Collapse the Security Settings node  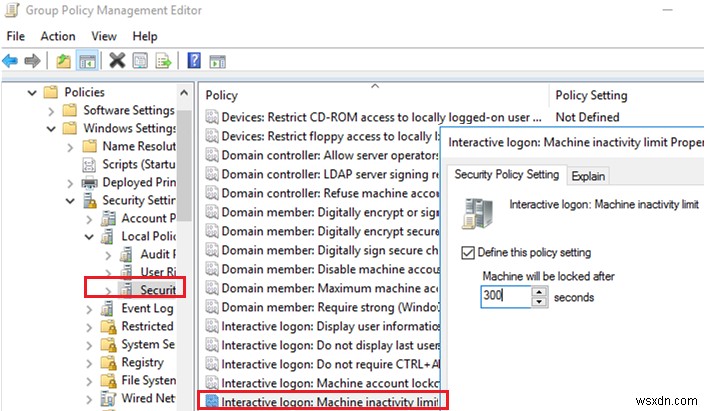point(70,201)
